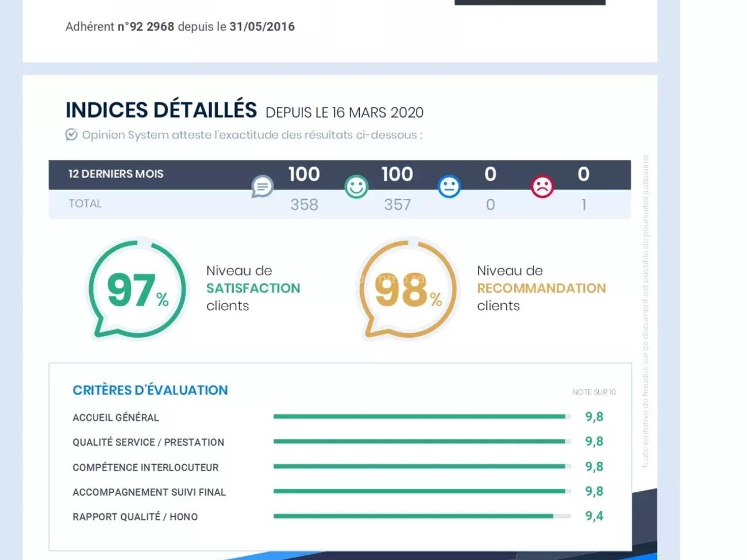Click the Opinion System checkmark badge icon
The width and height of the screenshot is (747, 560).
point(71,135)
